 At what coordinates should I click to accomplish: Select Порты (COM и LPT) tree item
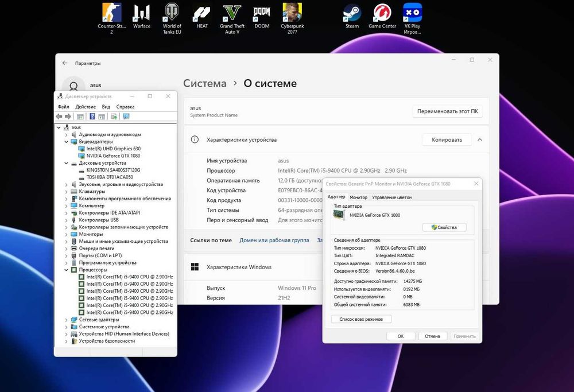point(100,255)
